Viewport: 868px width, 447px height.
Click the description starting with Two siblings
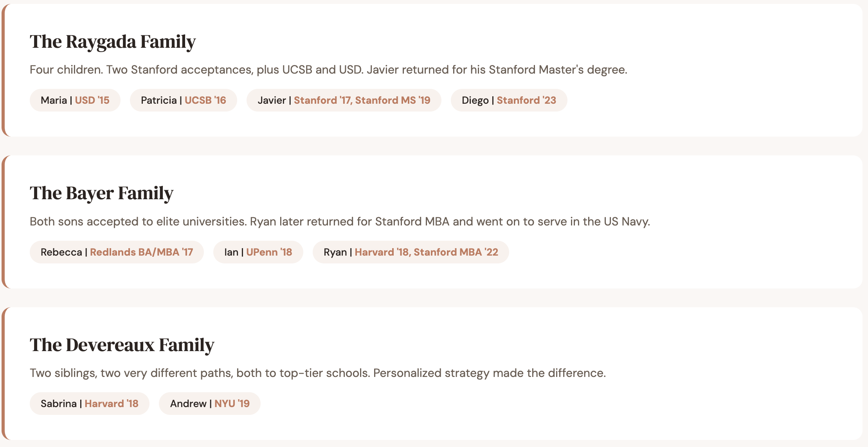pyautogui.click(x=318, y=373)
